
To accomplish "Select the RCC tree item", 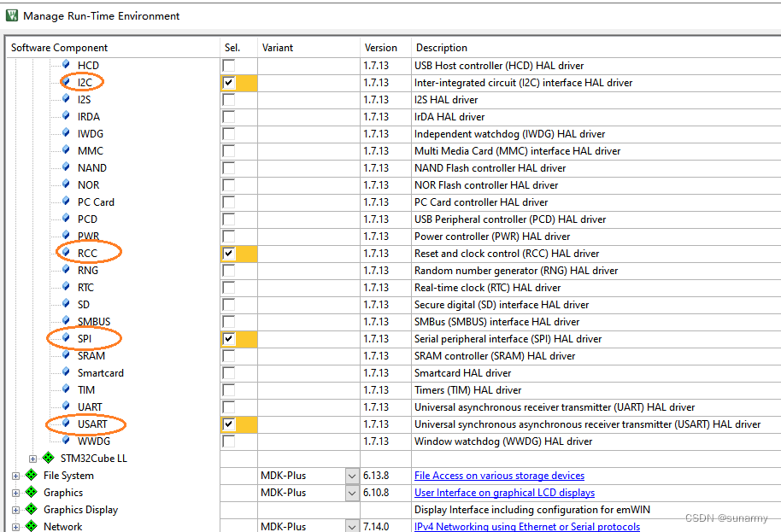I will pos(87,254).
